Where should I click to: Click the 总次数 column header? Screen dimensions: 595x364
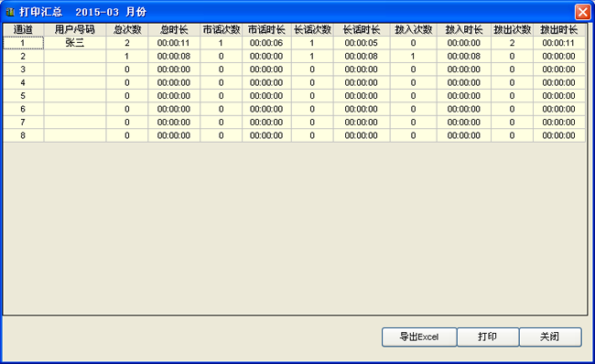click(x=127, y=29)
